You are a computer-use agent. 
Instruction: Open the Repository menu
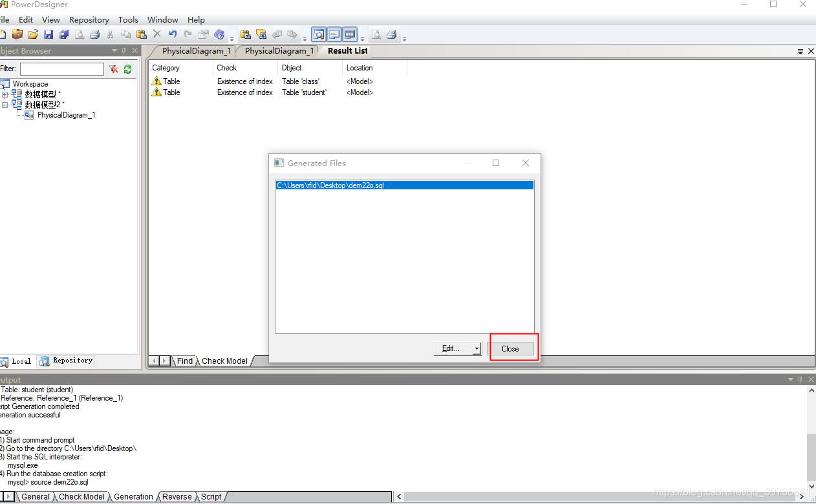[89, 19]
